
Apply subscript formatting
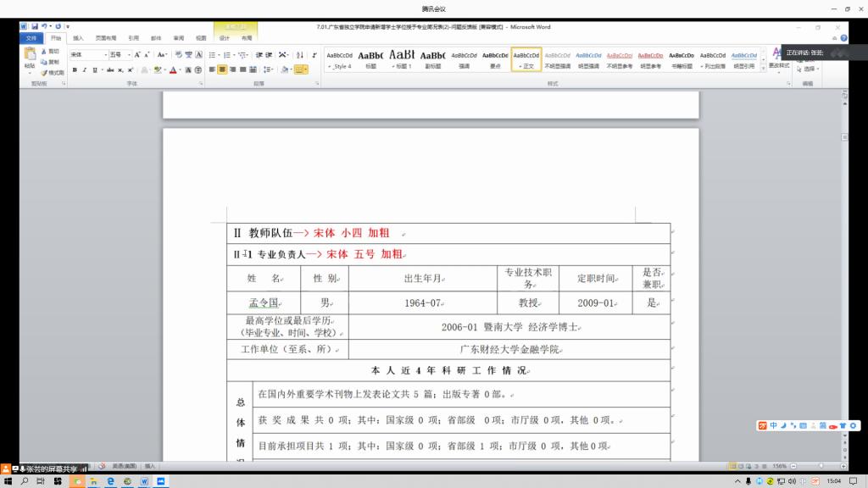point(120,70)
